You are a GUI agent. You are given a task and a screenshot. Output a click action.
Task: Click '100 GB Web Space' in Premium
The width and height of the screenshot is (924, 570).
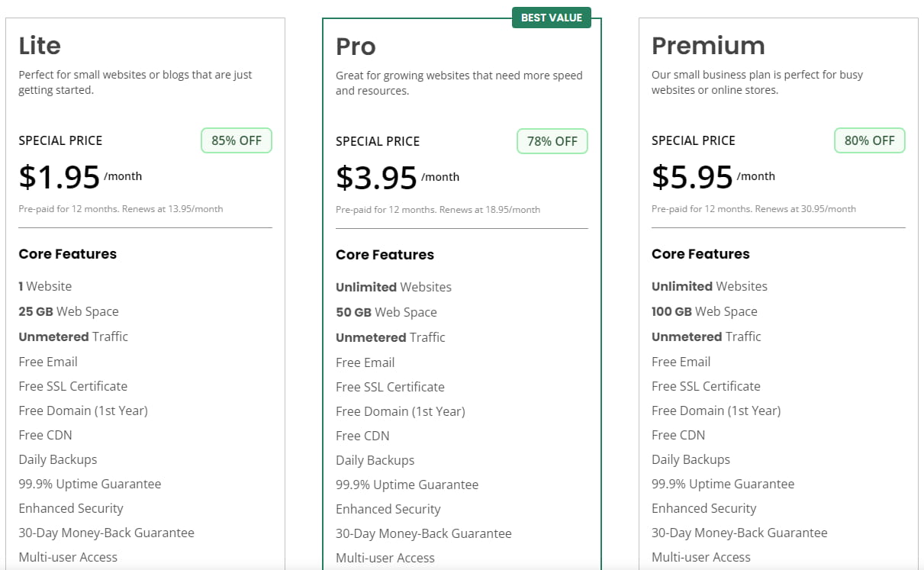(704, 311)
